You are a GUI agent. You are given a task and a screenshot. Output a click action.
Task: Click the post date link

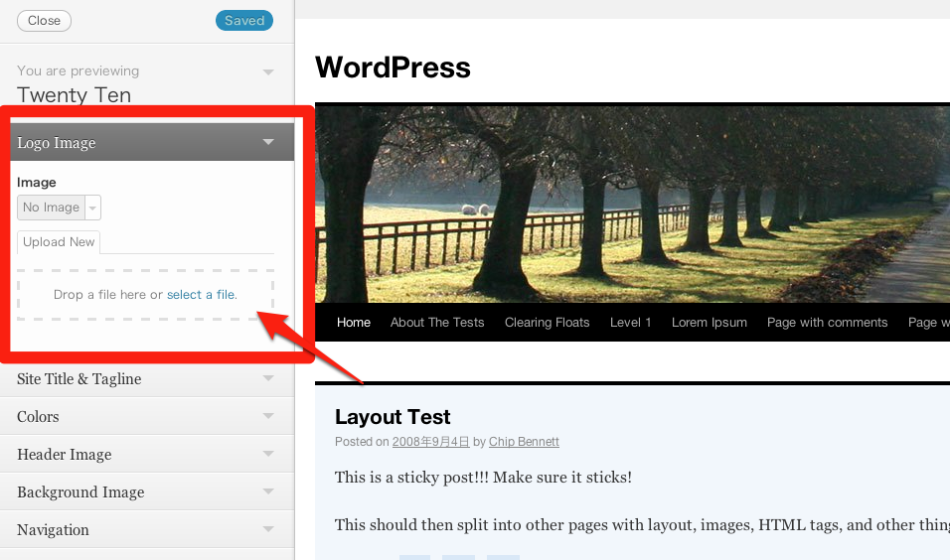pyautogui.click(x=430, y=442)
